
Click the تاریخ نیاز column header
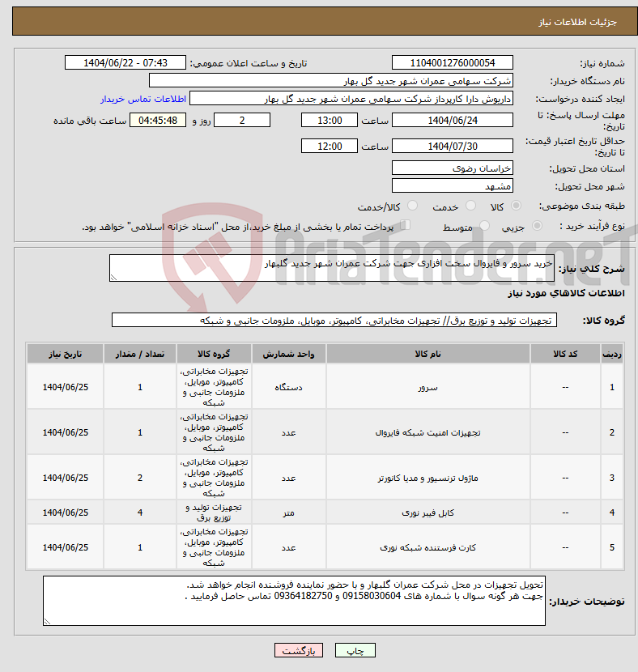pos(65,354)
